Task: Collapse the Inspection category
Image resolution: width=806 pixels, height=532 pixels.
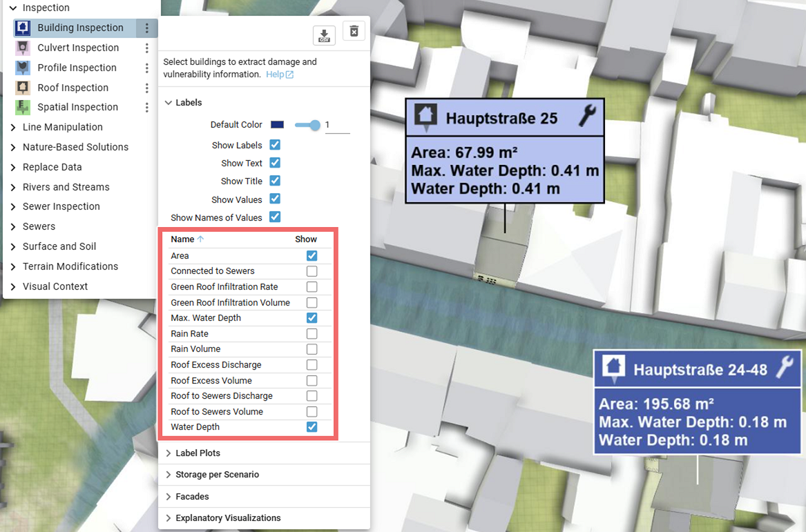Action: pos(12,8)
